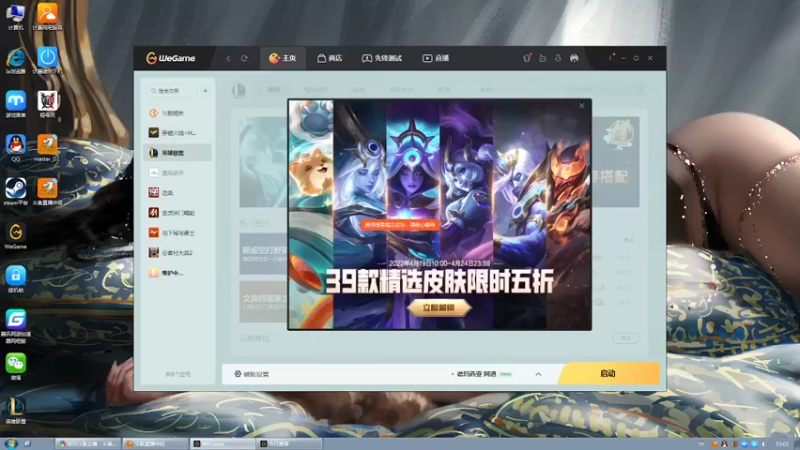
Task: Click the shield icon in header
Action: pyautogui.click(x=527, y=58)
